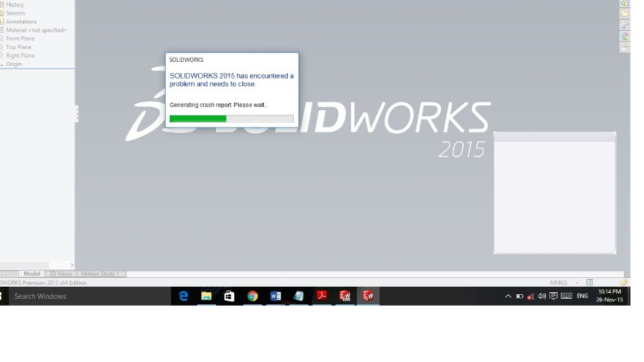Expand units menu via arrow beside MMGS
The height and width of the screenshot is (362, 644).
tap(577, 283)
